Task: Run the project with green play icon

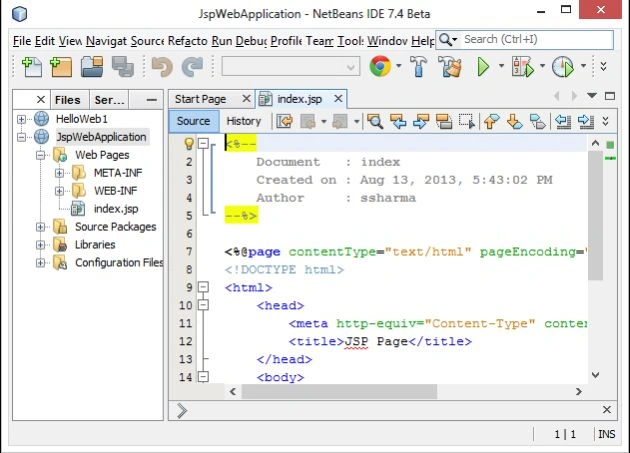Action: point(483,66)
